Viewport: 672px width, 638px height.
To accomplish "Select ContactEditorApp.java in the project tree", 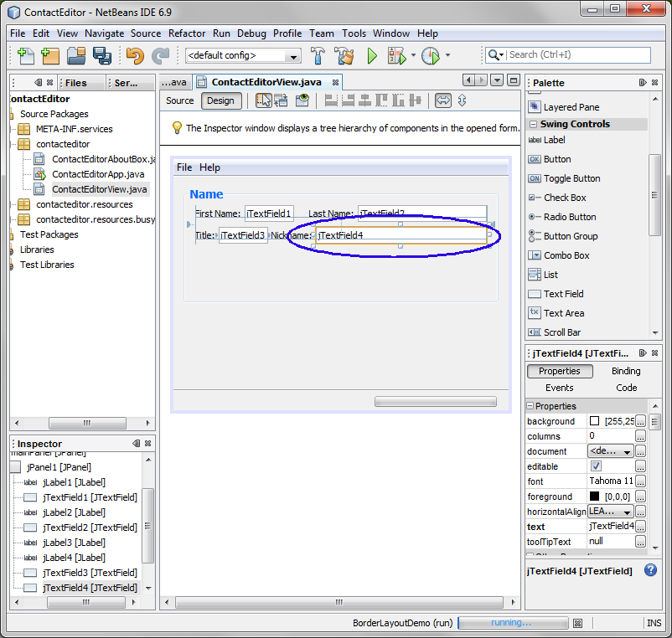I will tap(98, 174).
